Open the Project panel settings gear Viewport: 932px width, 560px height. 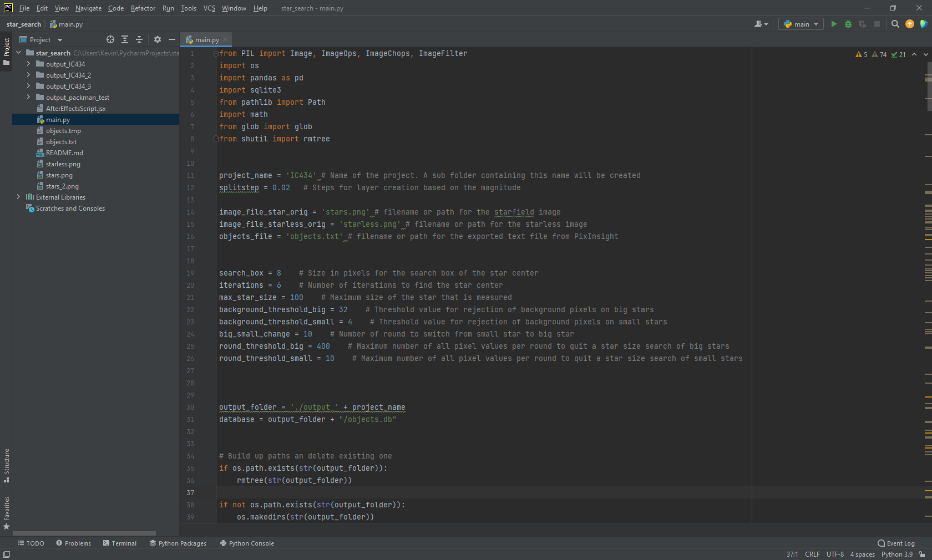(158, 39)
